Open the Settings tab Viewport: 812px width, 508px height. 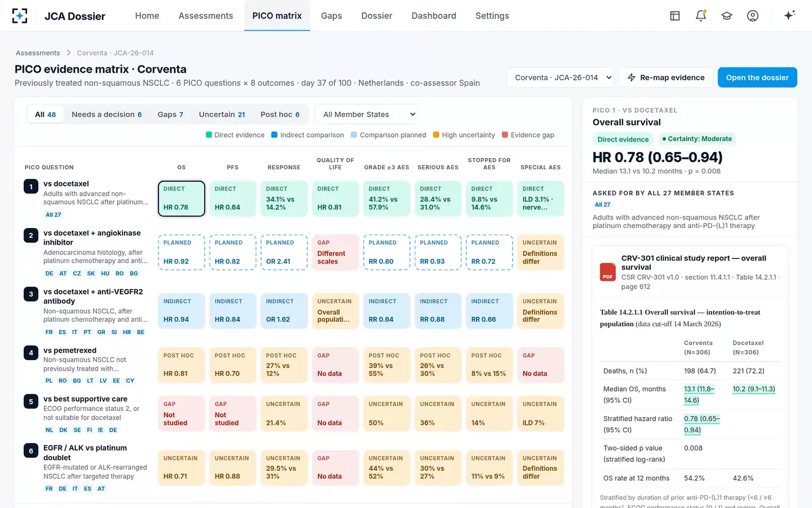(492, 16)
